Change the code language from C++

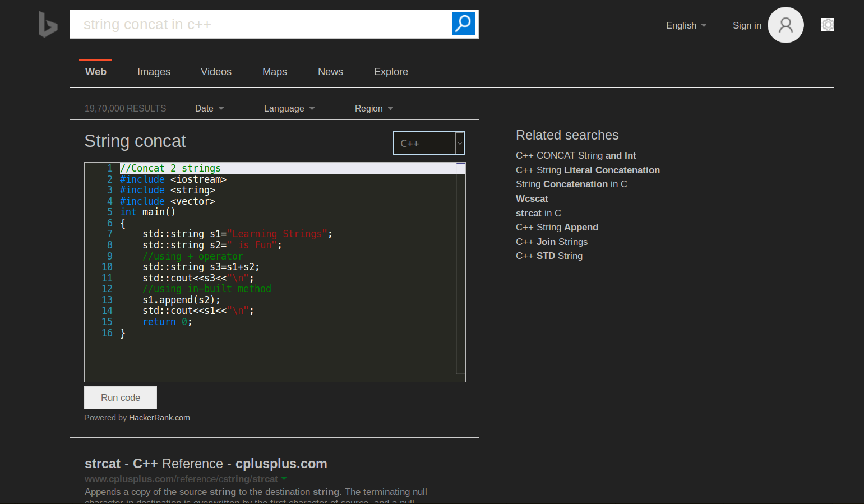pyautogui.click(x=428, y=143)
